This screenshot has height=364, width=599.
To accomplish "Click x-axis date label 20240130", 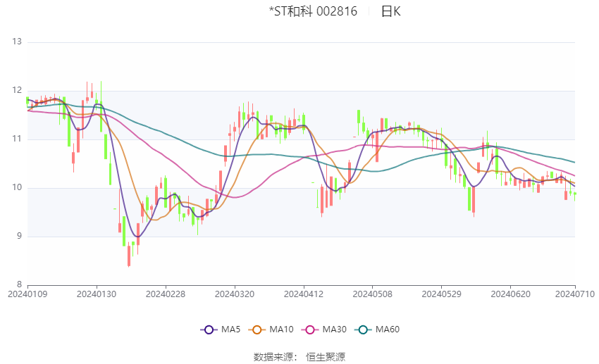I will [x=97, y=294].
